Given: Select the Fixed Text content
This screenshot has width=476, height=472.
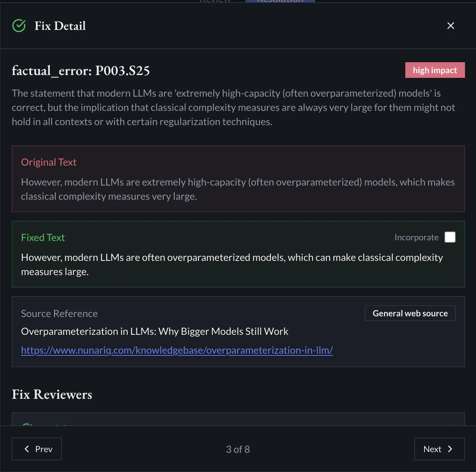Looking at the screenshot, I should (232, 264).
